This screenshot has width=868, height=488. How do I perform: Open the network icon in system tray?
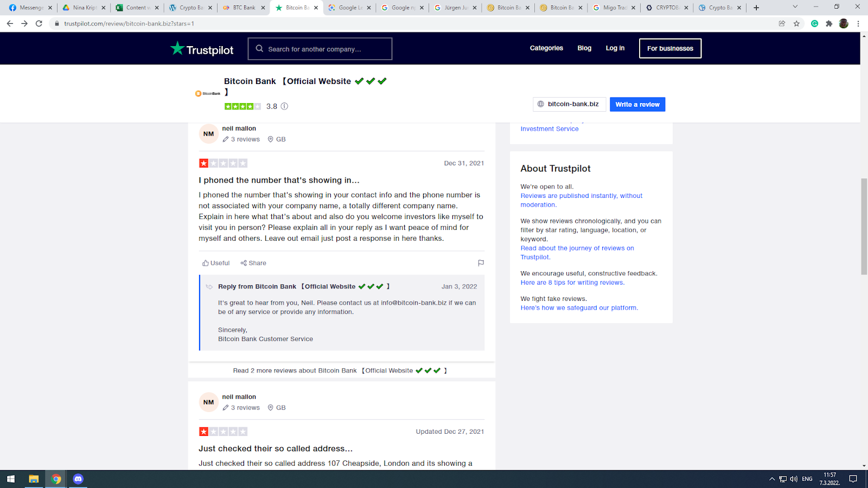click(x=783, y=479)
